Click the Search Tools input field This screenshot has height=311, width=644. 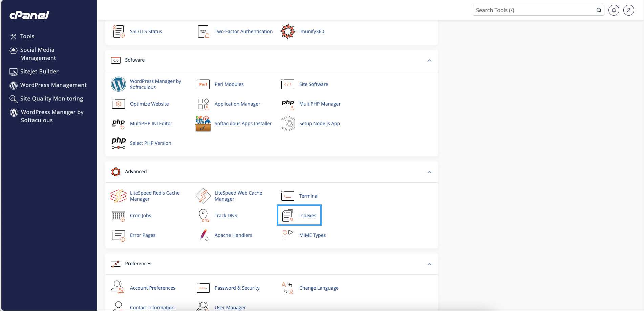[x=532, y=10]
